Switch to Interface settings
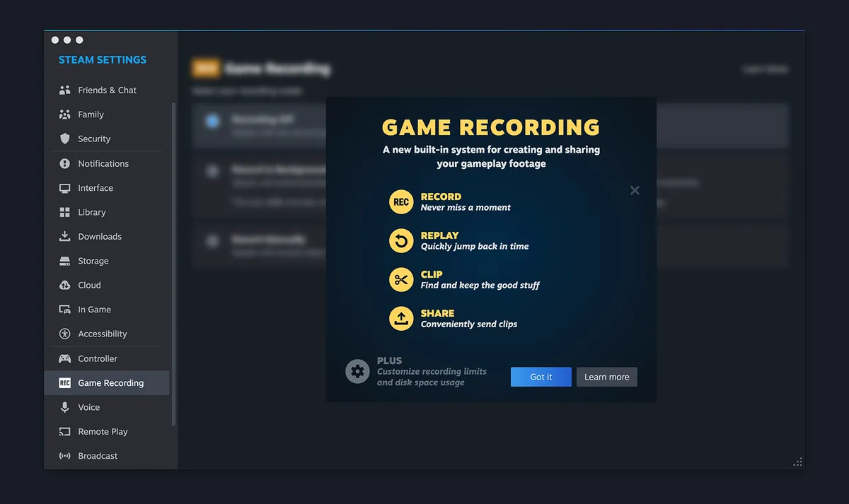The height and width of the screenshot is (504, 849). click(107, 188)
